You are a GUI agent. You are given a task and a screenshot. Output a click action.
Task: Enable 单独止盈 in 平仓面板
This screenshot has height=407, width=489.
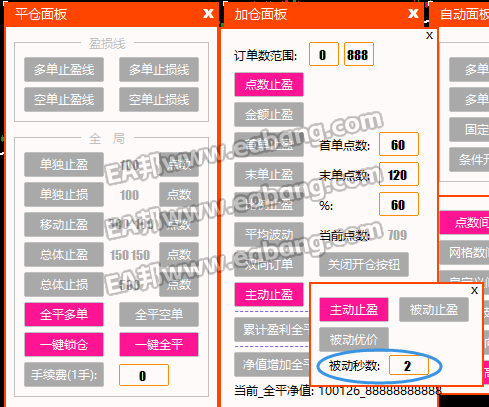tap(64, 164)
